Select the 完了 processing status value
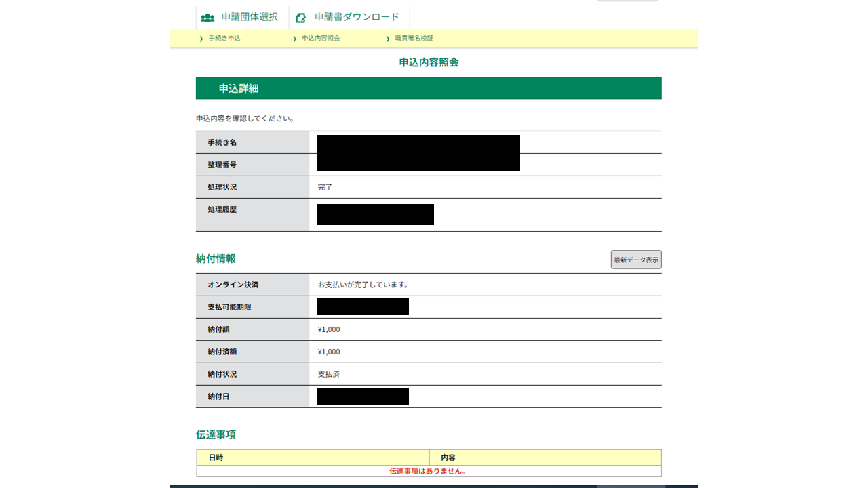 (x=325, y=187)
